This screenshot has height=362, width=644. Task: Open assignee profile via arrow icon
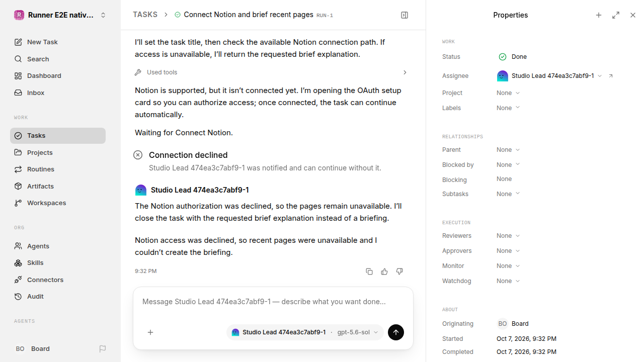tap(611, 76)
